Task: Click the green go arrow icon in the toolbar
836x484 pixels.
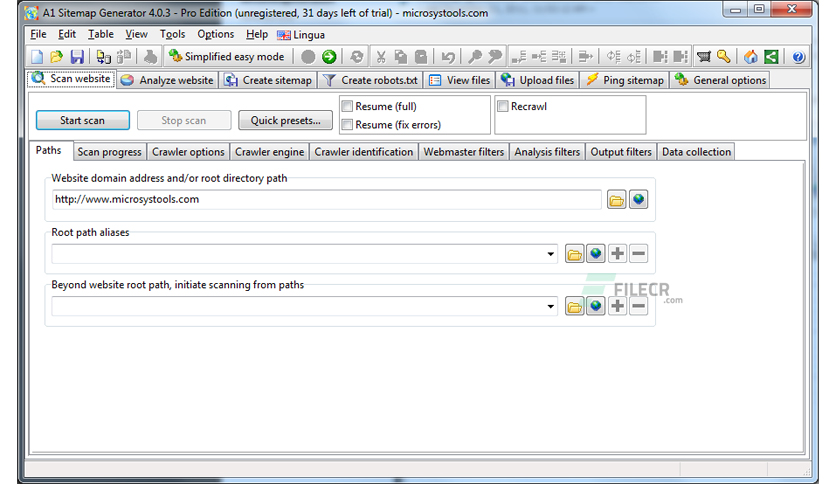Action: coord(329,57)
